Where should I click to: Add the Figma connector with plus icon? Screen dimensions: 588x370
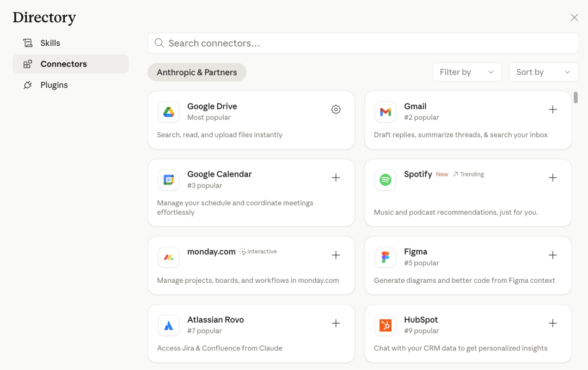pyautogui.click(x=553, y=255)
